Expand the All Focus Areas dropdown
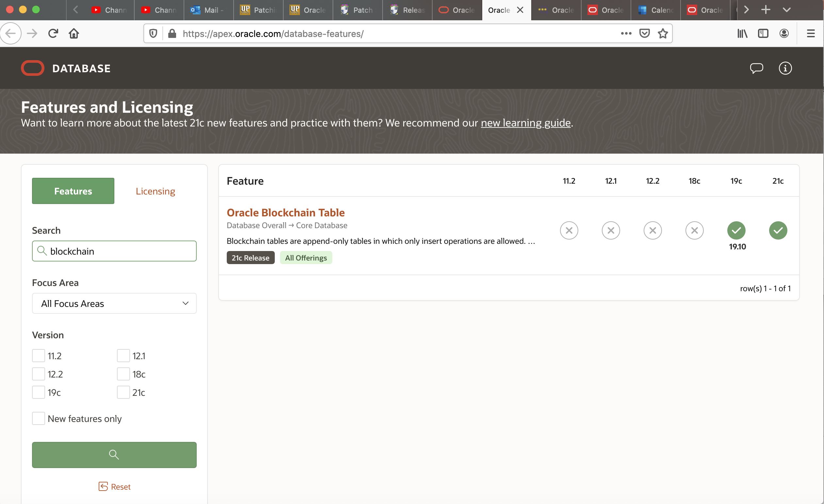The width and height of the screenshot is (824, 504). tap(114, 303)
